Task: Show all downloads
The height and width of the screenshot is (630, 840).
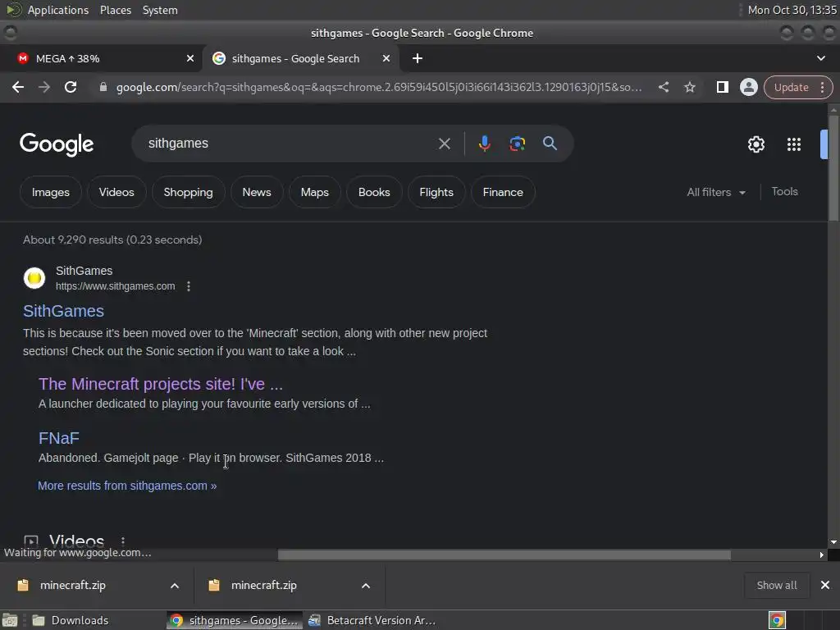Action: click(x=776, y=586)
